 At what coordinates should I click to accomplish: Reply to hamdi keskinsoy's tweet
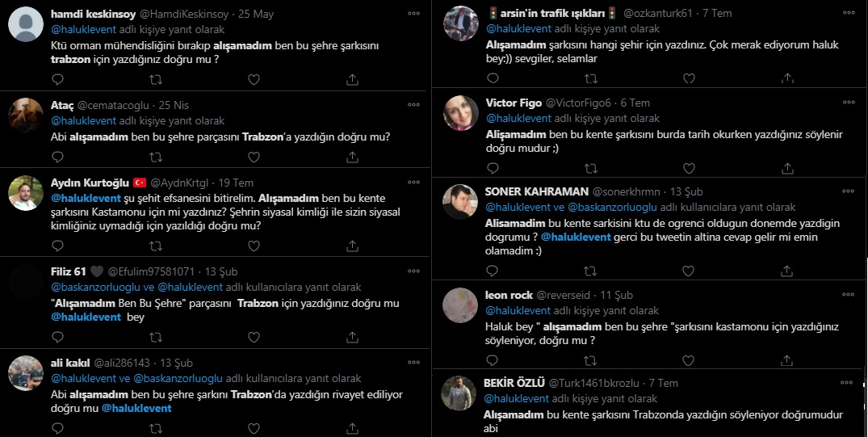tap(57, 79)
